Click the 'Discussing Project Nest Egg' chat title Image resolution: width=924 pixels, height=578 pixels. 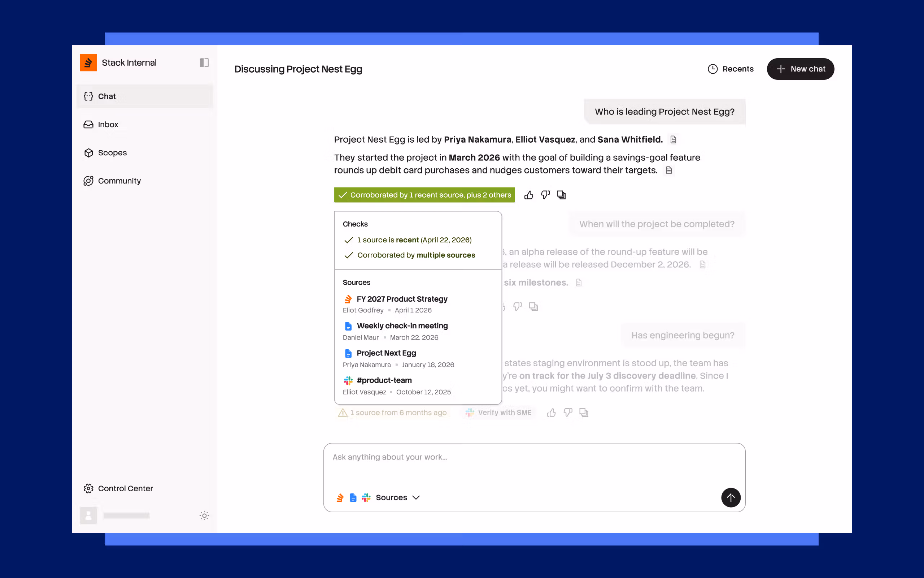(x=298, y=69)
